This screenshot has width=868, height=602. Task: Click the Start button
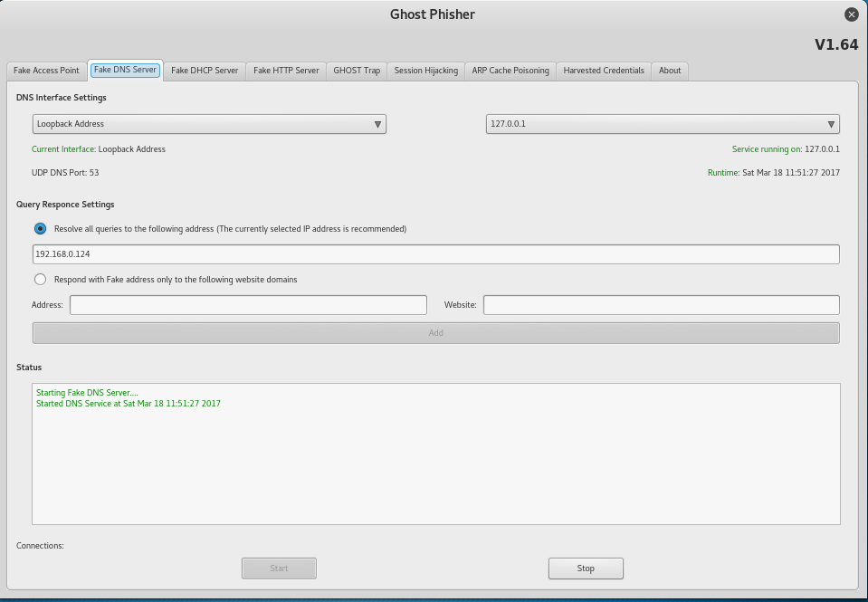[x=279, y=569]
